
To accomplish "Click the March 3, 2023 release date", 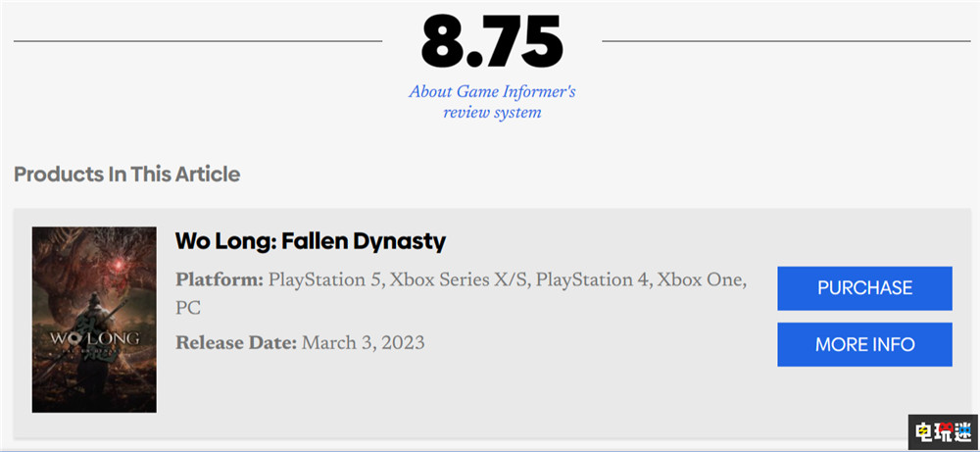I will tap(364, 343).
